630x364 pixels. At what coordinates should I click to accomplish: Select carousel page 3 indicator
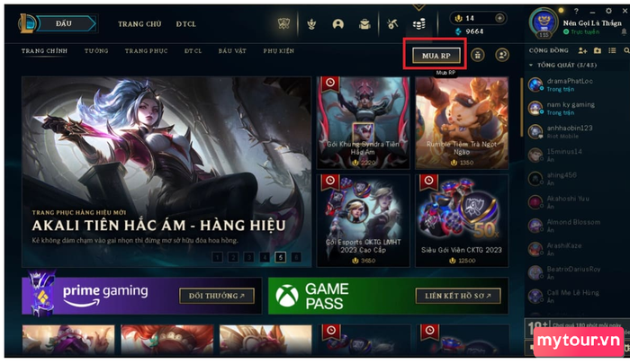248,257
